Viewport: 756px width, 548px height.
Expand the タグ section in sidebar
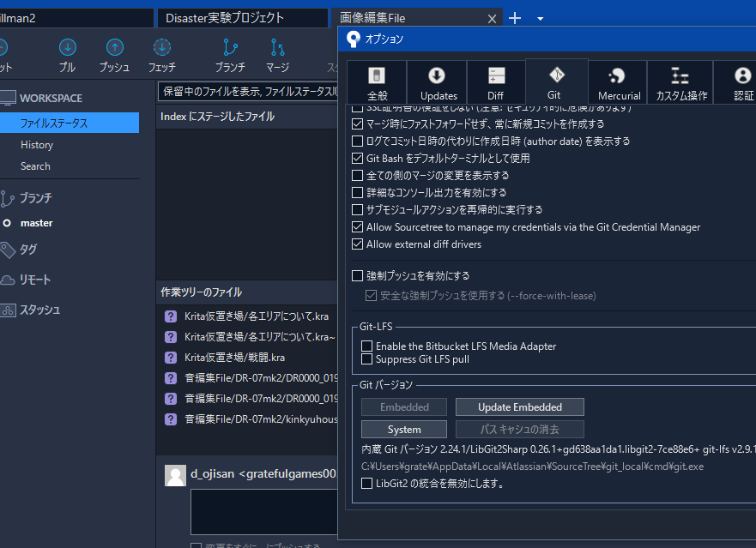[28, 250]
